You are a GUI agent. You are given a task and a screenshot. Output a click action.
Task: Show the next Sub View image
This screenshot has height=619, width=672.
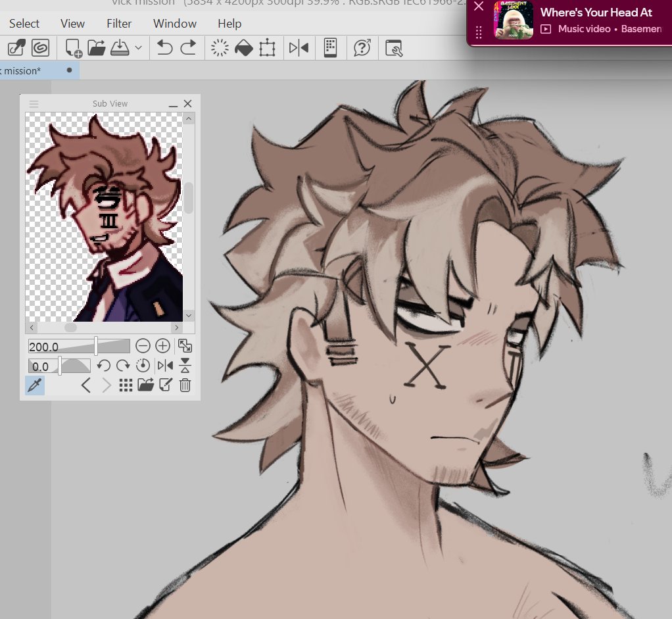point(107,385)
